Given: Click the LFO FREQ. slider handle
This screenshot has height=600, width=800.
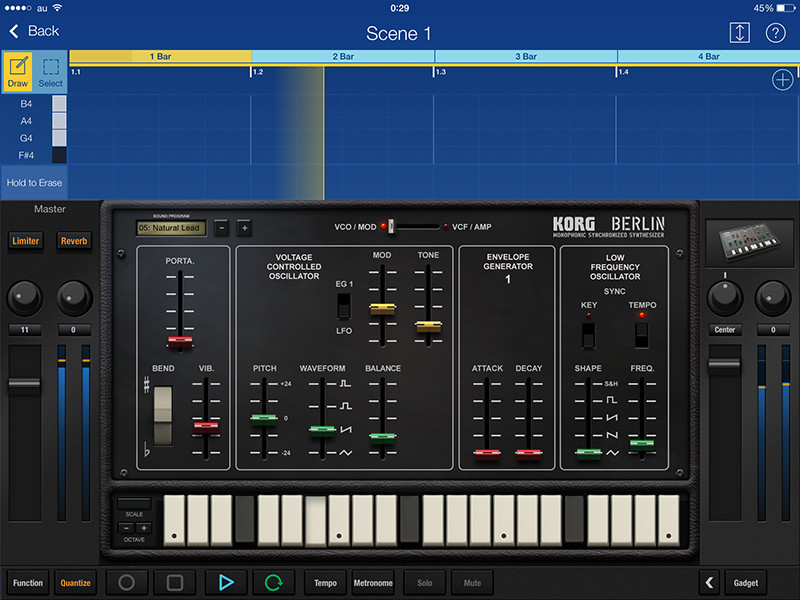Looking at the screenshot, I should pyautogui.click(x=641, y=444).
